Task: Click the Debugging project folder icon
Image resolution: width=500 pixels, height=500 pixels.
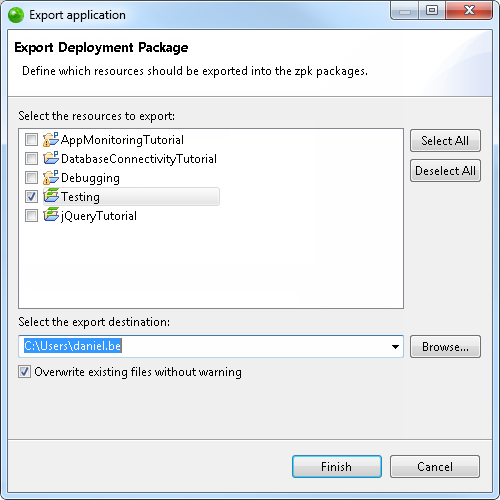Action: pyautogui.click(x=51, y=177)
